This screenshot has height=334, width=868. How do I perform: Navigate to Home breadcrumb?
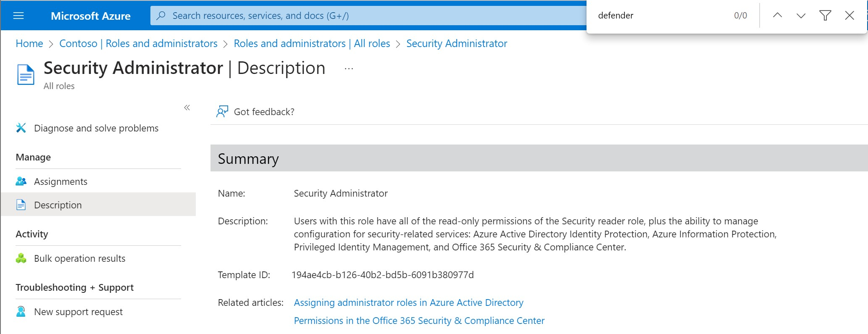pyautogui.click(x=29, y=43)
